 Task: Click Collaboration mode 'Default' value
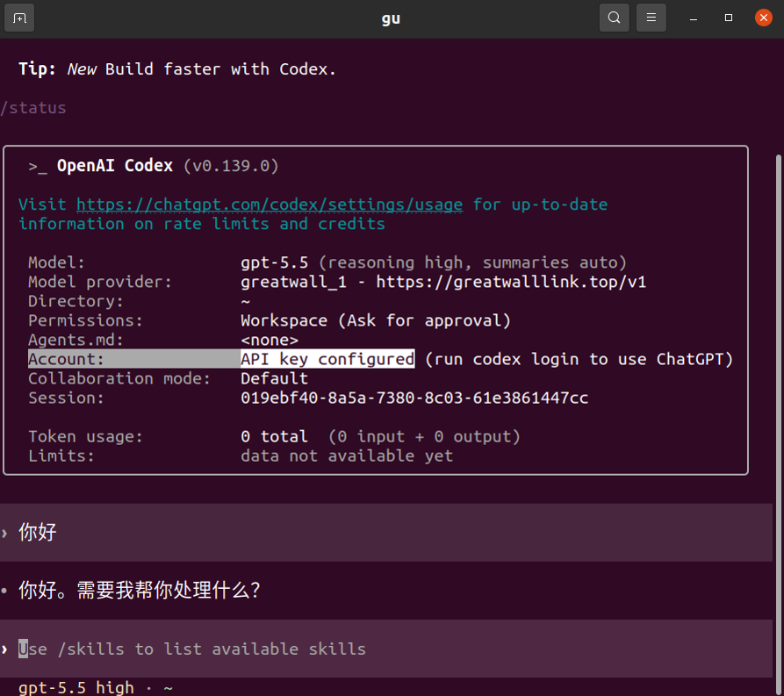pyautogui.click(x=274, y=378)
